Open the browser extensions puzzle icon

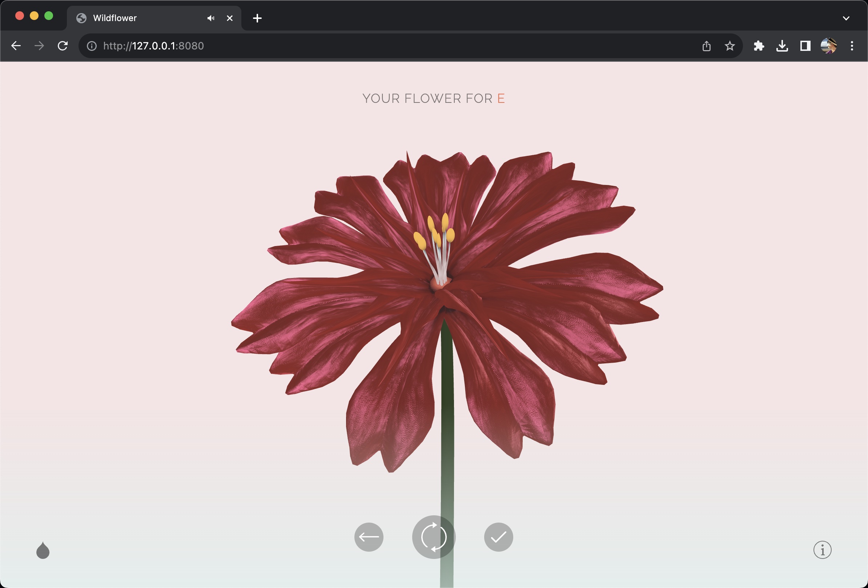click(x=759, y=46)
